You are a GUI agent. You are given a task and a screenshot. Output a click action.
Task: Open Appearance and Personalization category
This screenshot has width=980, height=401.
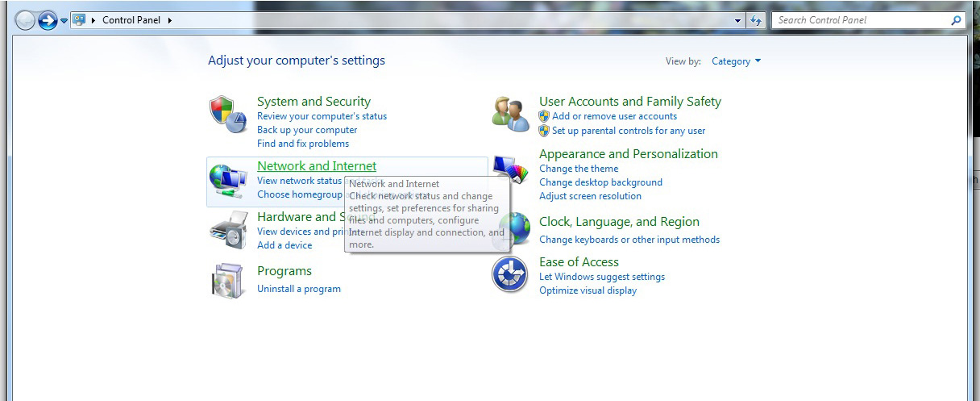coord(629,154)
